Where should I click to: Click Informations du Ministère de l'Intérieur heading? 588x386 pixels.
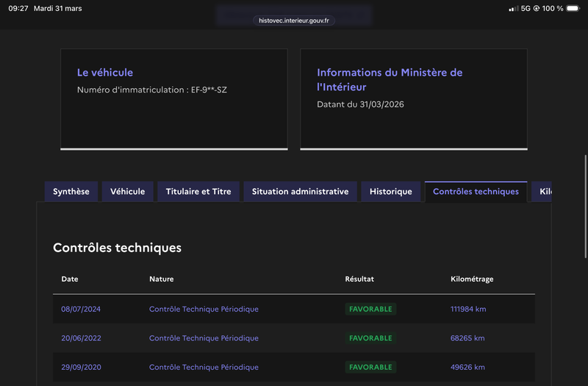[390, 79]
